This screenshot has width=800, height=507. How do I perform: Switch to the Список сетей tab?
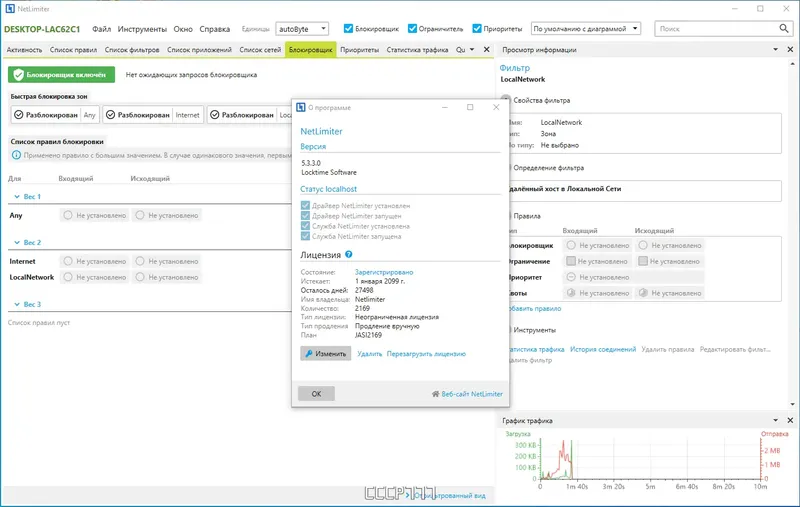pos(260,49)
